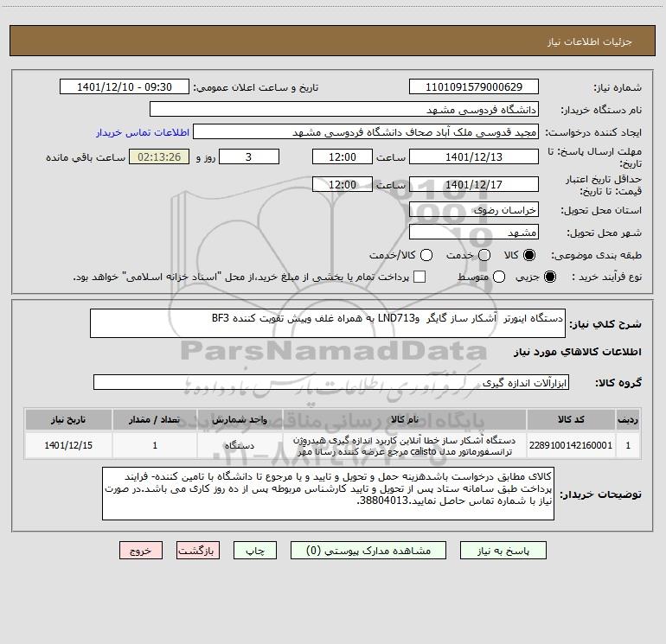Click the need date cell 1401/12/15
Screen dimensions: 666x644
tap(68, 445)
